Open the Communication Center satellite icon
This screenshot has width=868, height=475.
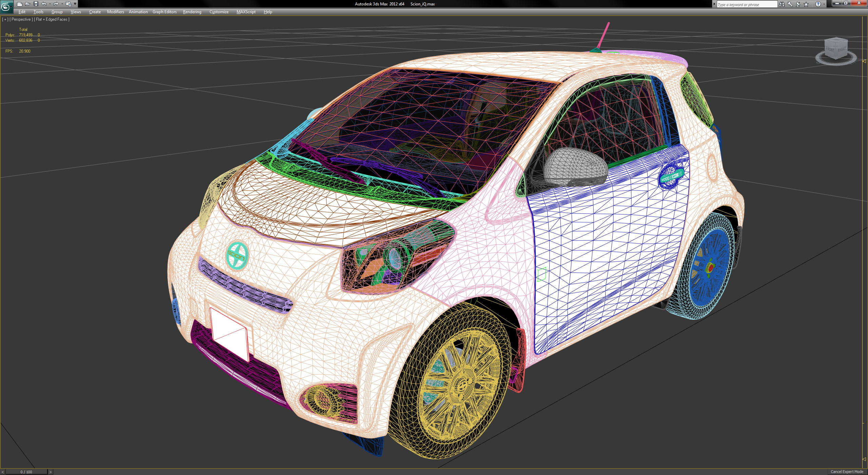pos(798,4)
